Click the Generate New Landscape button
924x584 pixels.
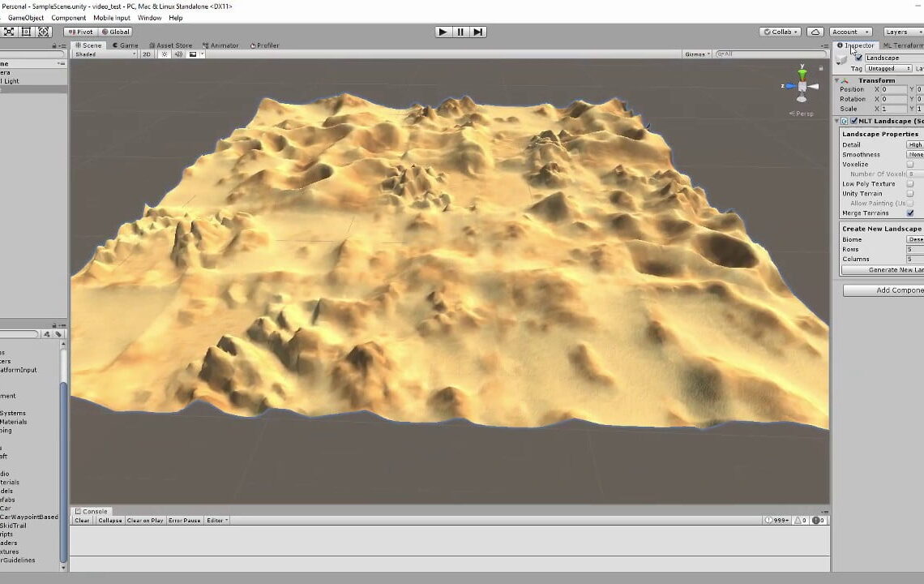[884, 268]
